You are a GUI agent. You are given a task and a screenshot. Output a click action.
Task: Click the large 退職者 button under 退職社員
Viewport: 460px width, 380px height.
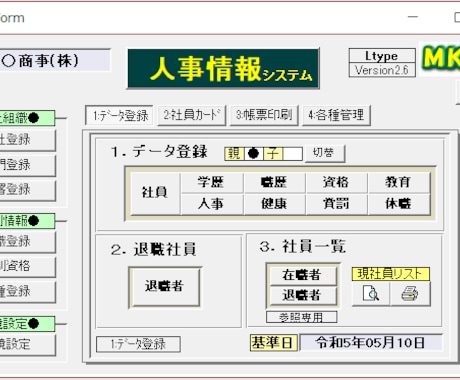pyautogui.click(x=165, y=286)
